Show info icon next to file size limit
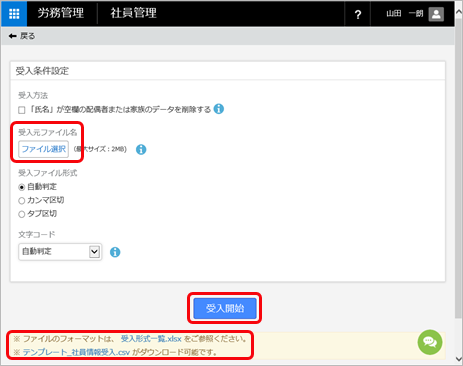This screenshot has width=463, height=366. click(141, 149)
